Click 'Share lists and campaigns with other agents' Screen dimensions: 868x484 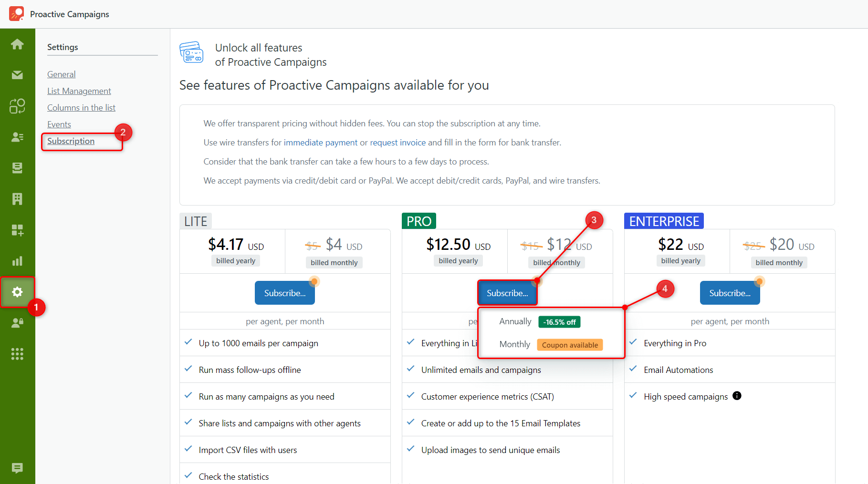click(280, 423)
